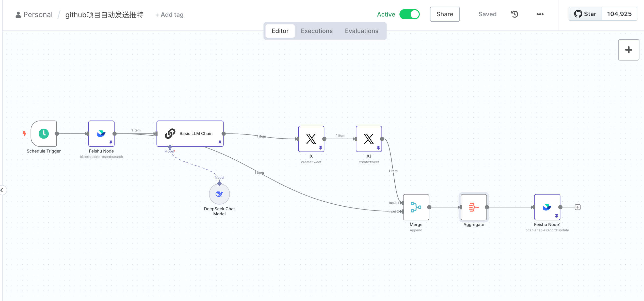Click the Share button
Viewport: 644px width, 301px height.
tap(445, 14)
